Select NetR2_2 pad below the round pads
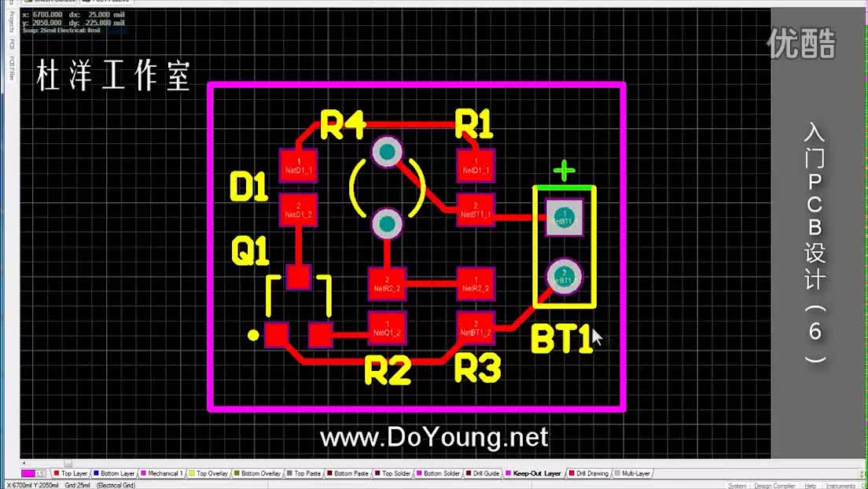Image resolution: width=868 pixels, height=489 pixels. pyautogui.click(x=387, y=284)
